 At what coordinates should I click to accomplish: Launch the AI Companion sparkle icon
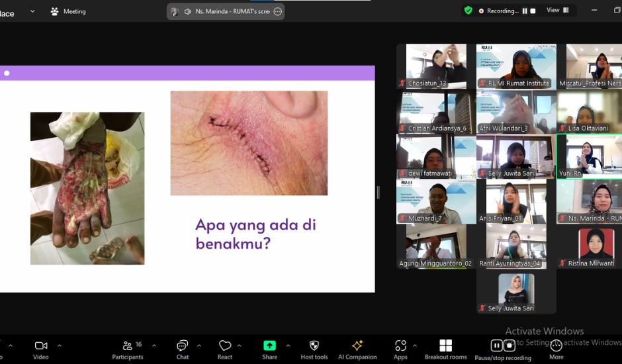[357, 345]
